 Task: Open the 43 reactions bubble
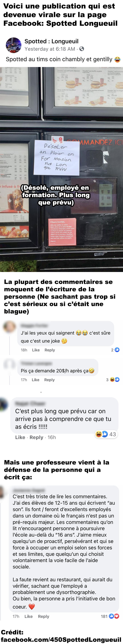pyautogui.click(x=106, y=434)
